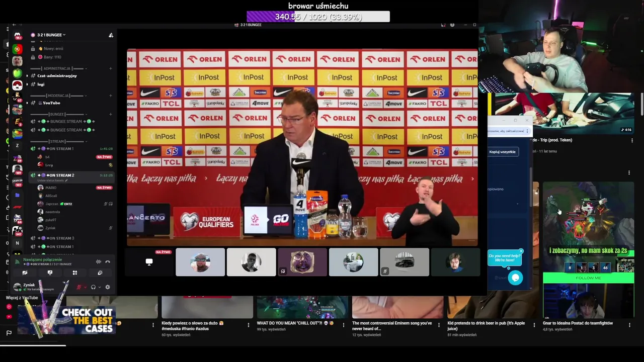Open soundboard icon in voice panel
644x362 pixels.
pos(100,273)
